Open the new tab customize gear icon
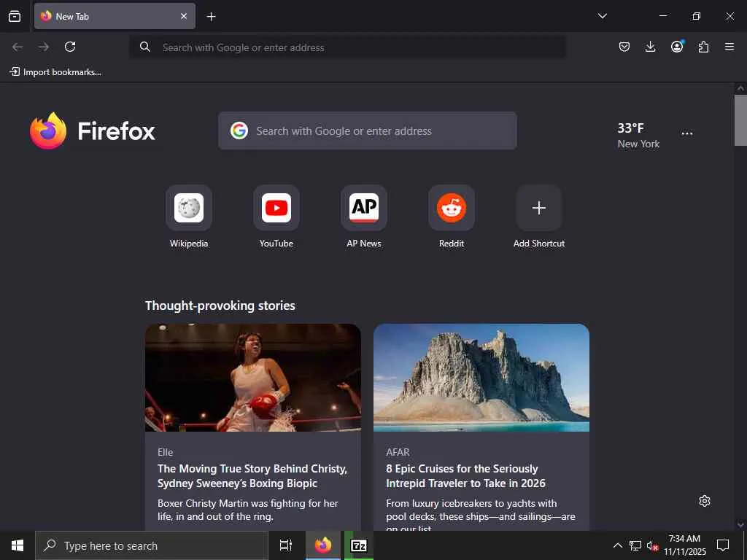The width and height of the screenshot is (747, 560). 705,501
